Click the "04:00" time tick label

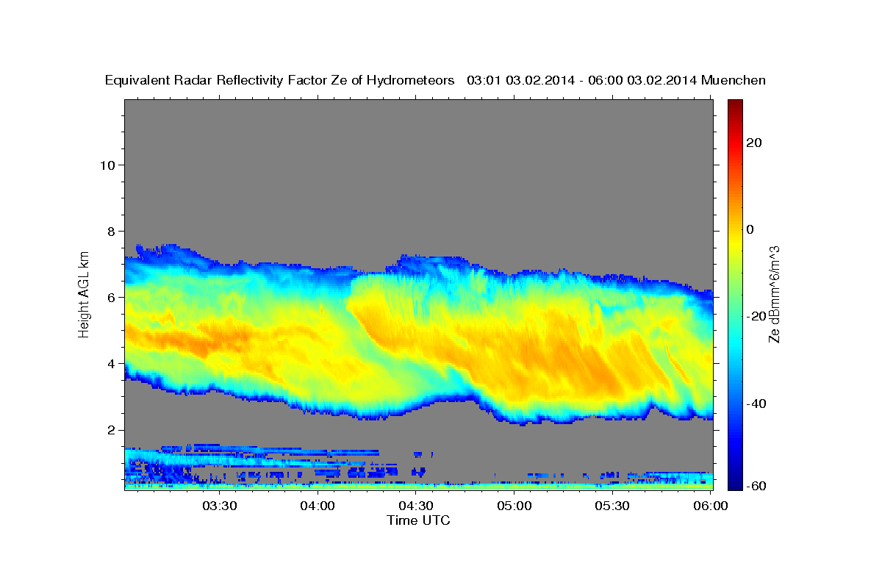click(x=318, y=506)
